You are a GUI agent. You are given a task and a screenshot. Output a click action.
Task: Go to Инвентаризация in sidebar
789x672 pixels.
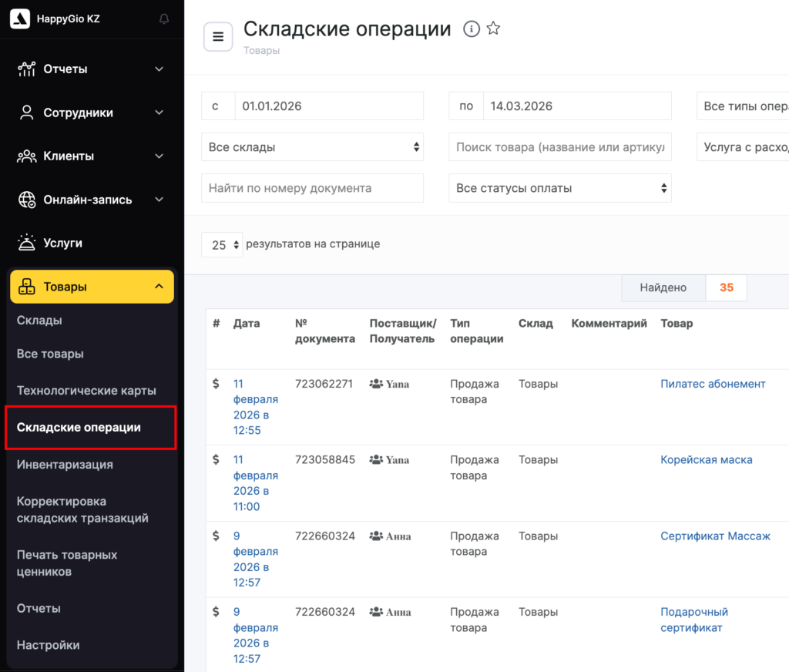pos(65,465)
